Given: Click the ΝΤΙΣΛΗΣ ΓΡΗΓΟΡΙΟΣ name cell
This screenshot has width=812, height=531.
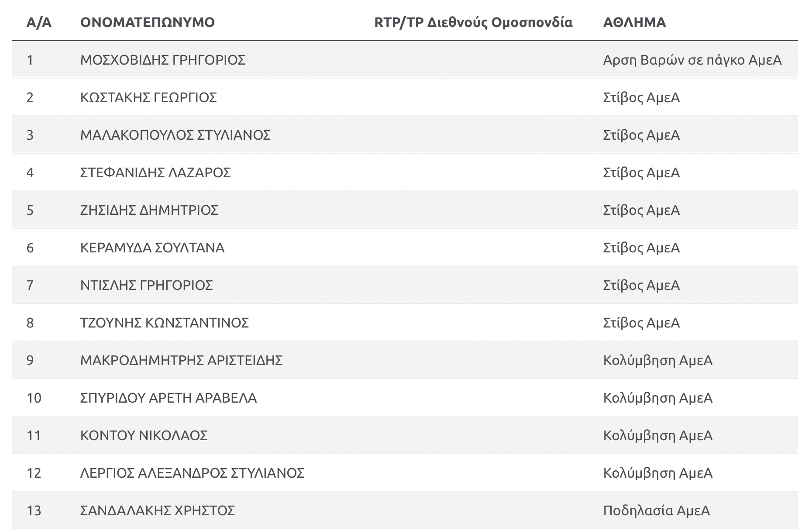Looking at the screenshot, I should pos(147,285).
